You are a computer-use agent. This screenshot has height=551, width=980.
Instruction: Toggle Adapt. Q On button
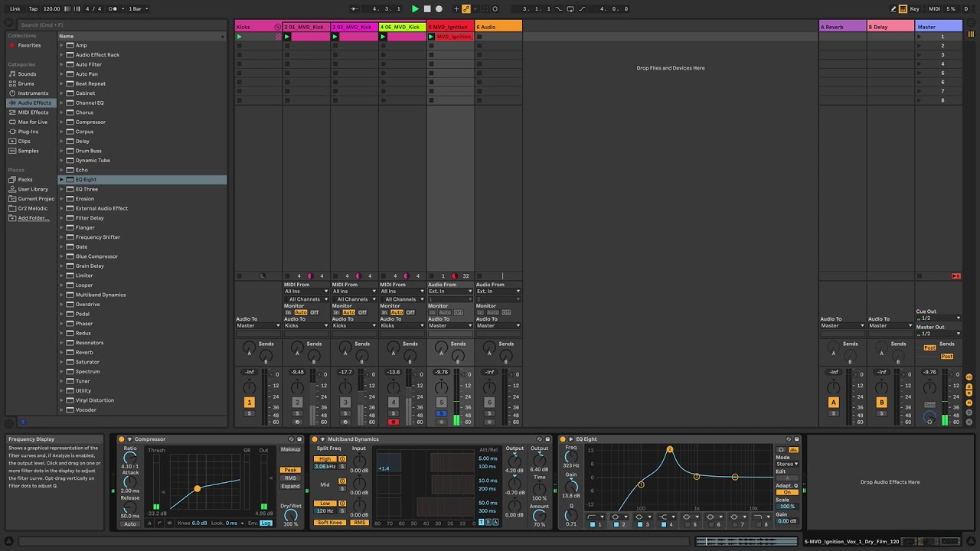(x=787, y=492)
